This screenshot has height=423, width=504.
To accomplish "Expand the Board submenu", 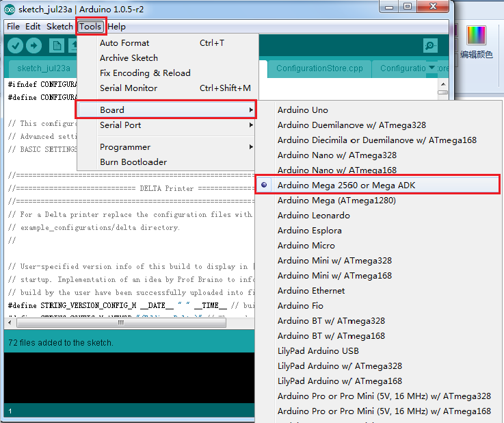I will click(166, 110).
